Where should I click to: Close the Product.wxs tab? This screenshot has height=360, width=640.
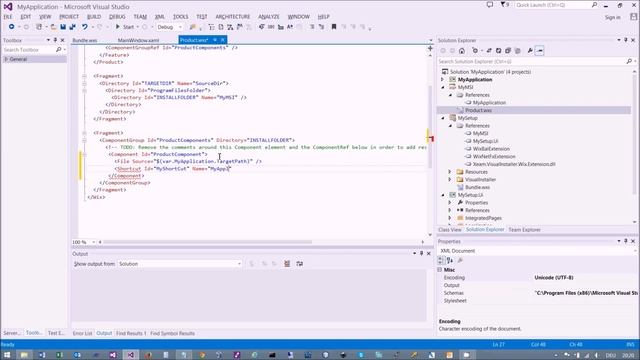pos(223,40)
